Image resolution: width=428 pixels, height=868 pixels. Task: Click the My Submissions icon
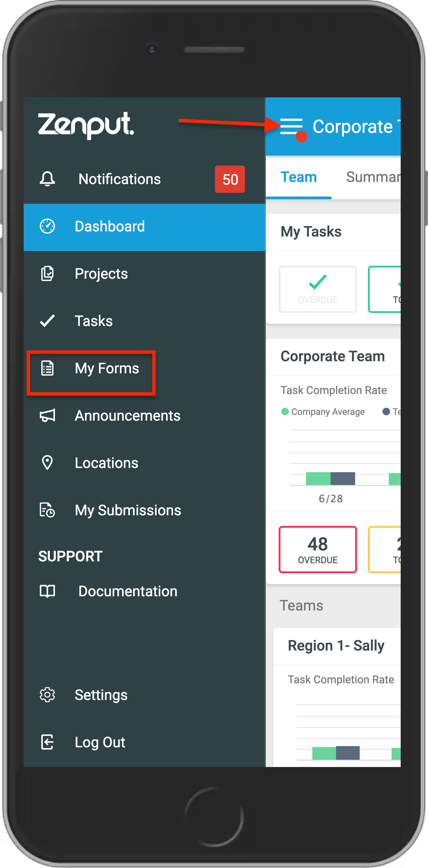[47, 510]
